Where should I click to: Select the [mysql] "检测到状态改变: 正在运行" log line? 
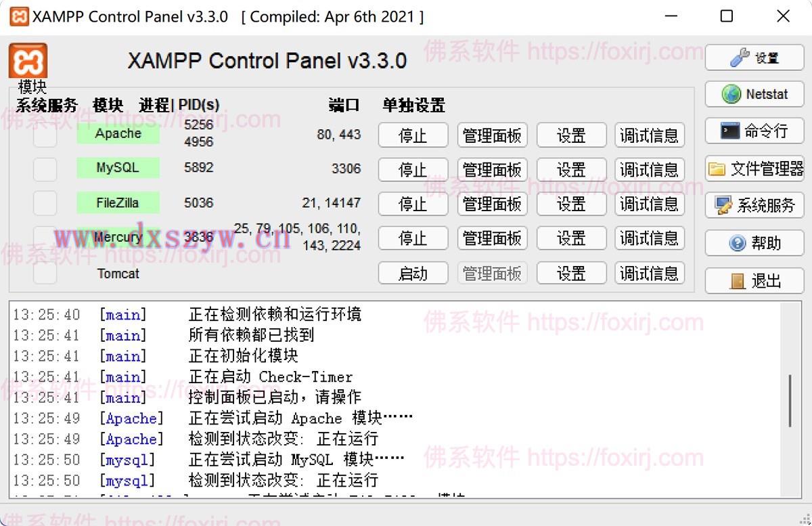coord(283,480)
